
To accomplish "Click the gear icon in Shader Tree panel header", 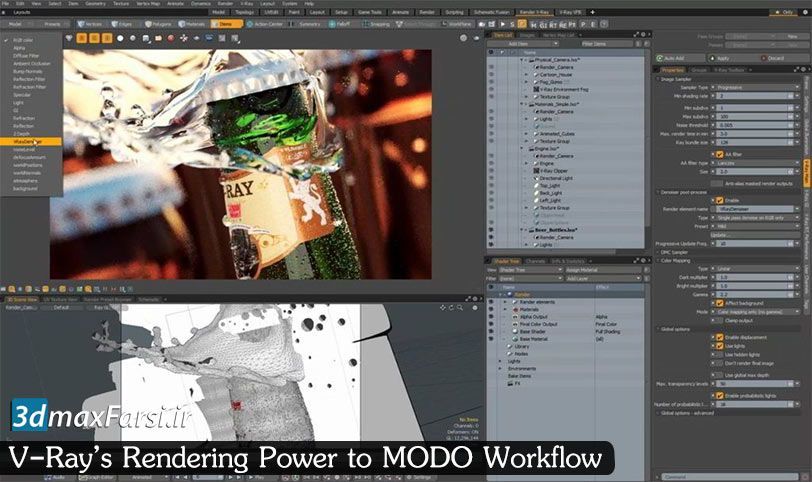I will [643, 260].
